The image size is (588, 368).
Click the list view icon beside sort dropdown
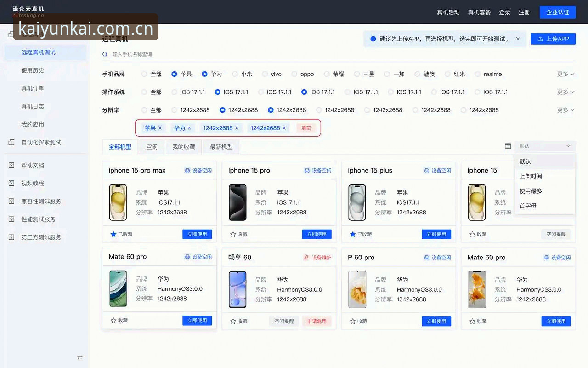(508, 146)
